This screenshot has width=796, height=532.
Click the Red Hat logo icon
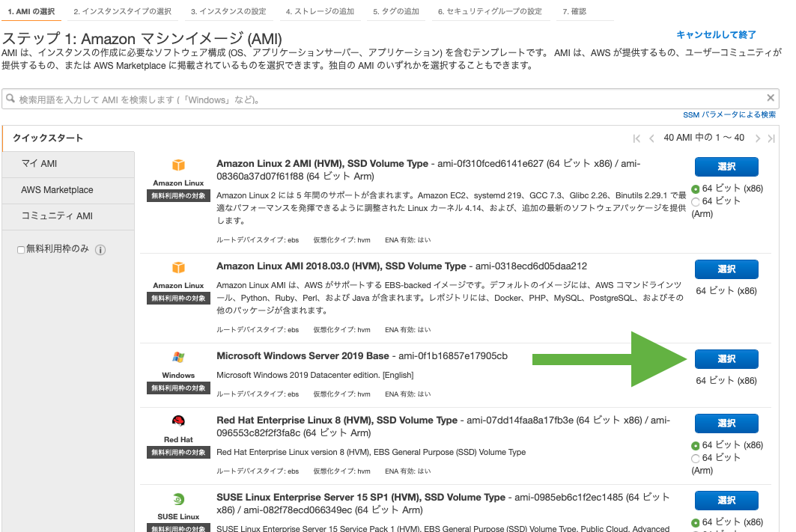178,421
